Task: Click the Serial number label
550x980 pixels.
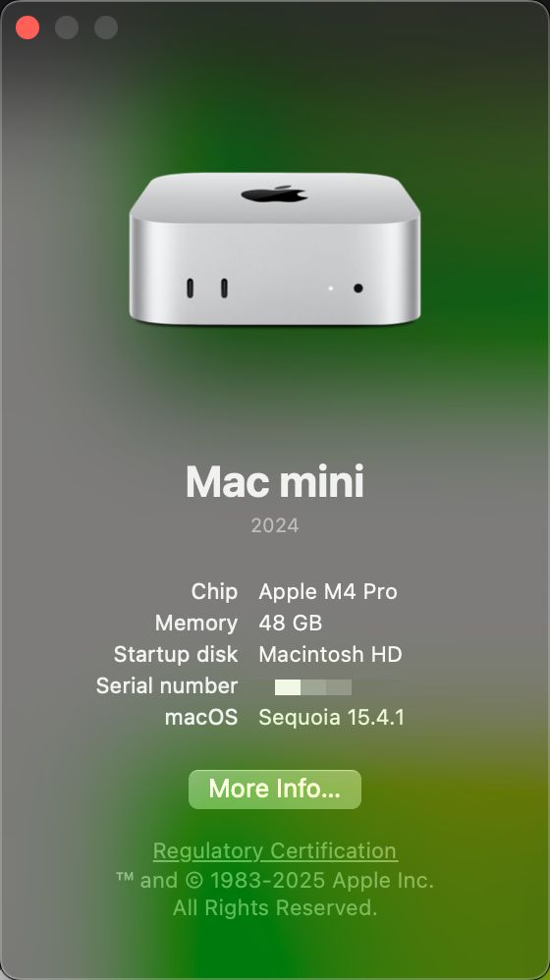Action: pyautogui.click(x=167, y=685)
